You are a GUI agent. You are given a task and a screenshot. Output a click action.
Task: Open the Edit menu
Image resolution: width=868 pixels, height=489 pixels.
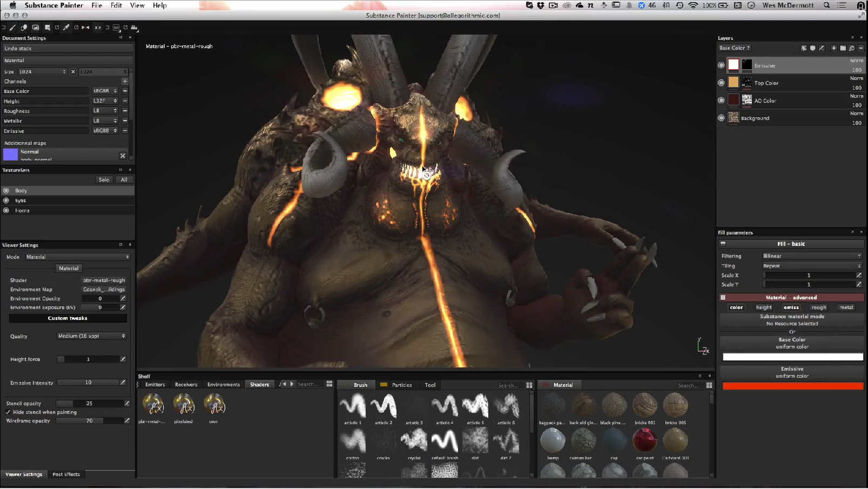[x=116, y=5]
